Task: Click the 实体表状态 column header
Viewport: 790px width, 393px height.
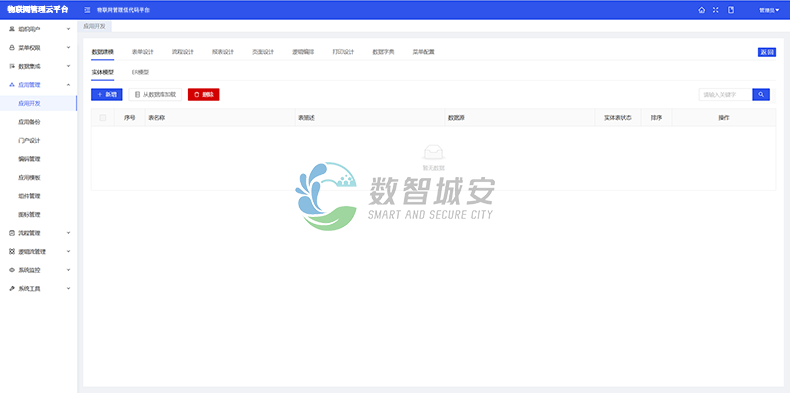Action: coord(618,118)
